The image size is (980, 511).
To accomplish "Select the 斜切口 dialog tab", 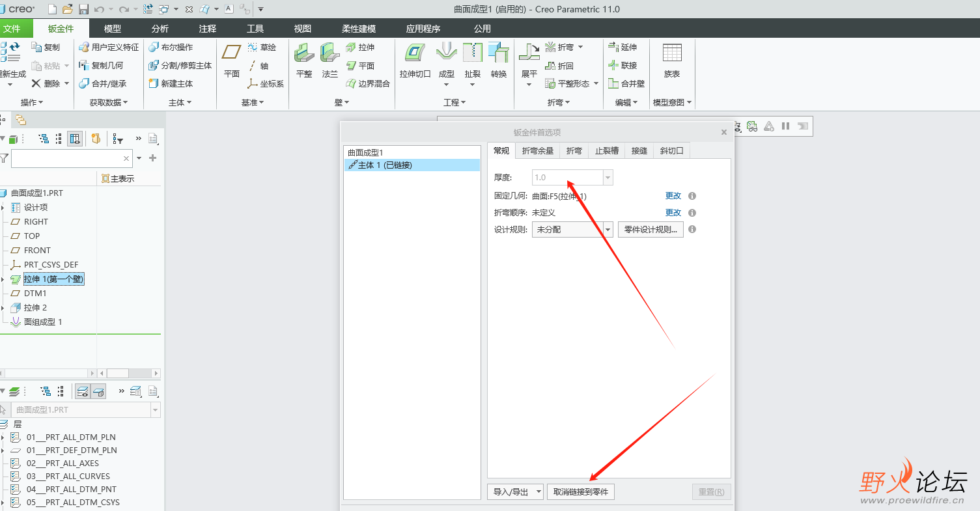I will pyautogui.click(x=671, y=150).
